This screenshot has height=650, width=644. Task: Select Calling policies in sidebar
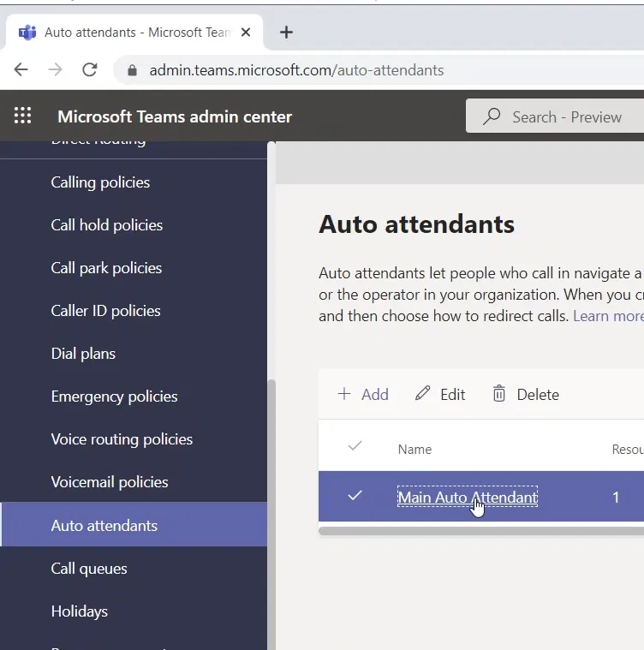(100, 182)
